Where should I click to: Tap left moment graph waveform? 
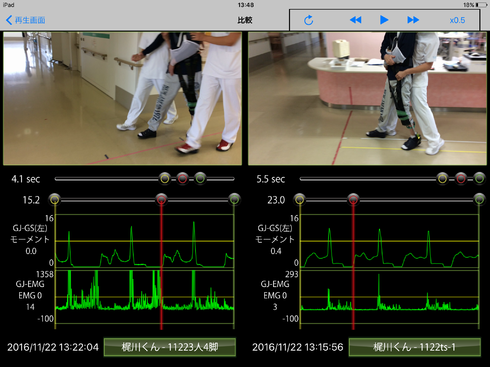144,241
